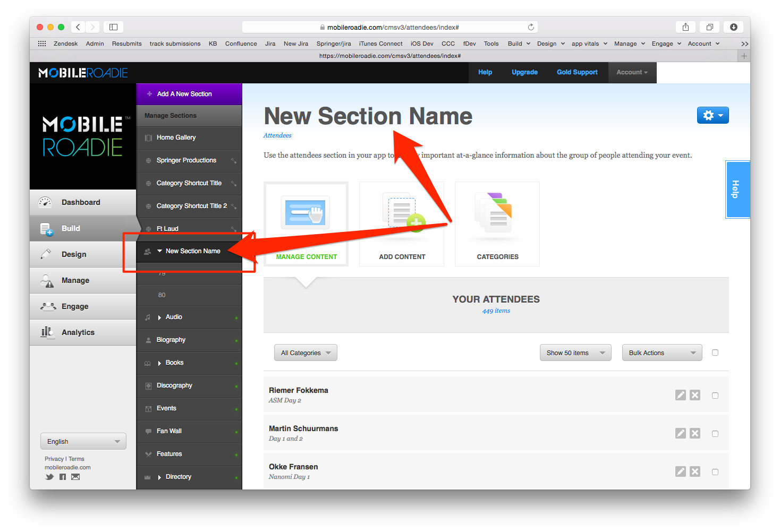Delete Martin Schuurmans with the X icon

tap(694, 433)
